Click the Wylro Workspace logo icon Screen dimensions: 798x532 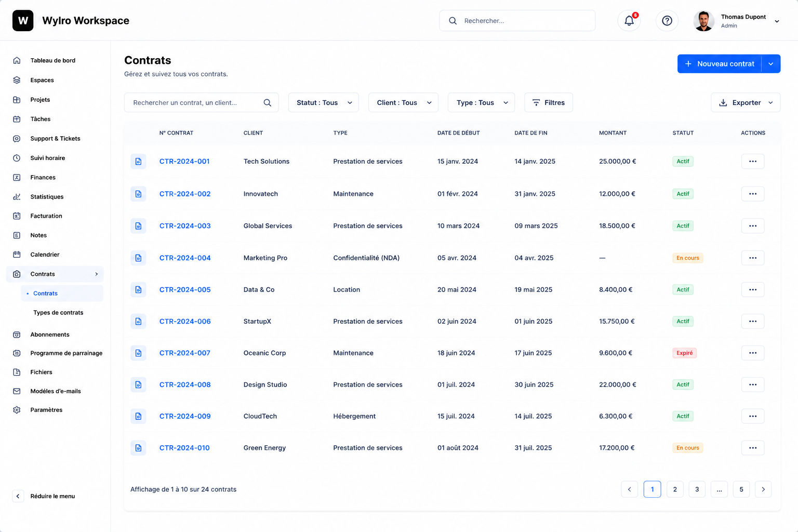tap(23, 21)
